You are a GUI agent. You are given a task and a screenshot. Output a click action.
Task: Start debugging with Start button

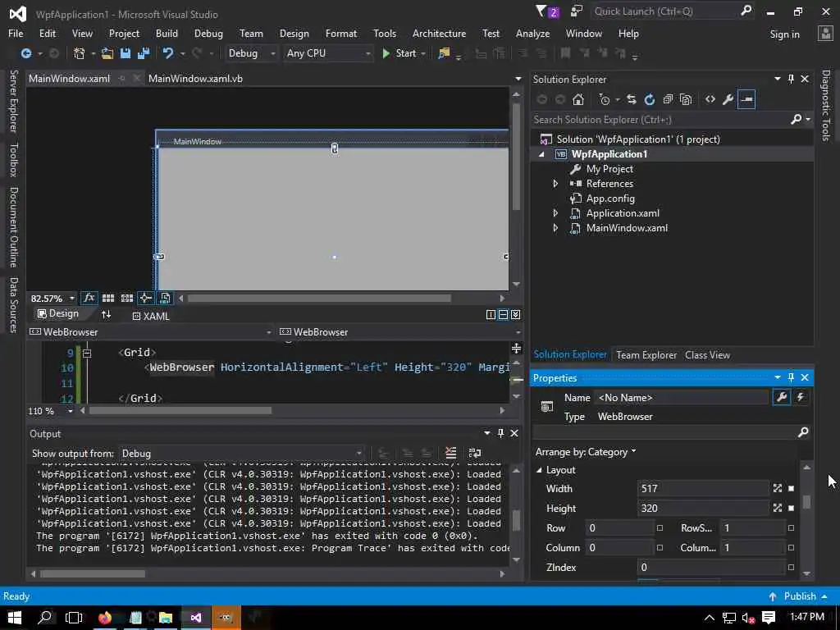399,53
